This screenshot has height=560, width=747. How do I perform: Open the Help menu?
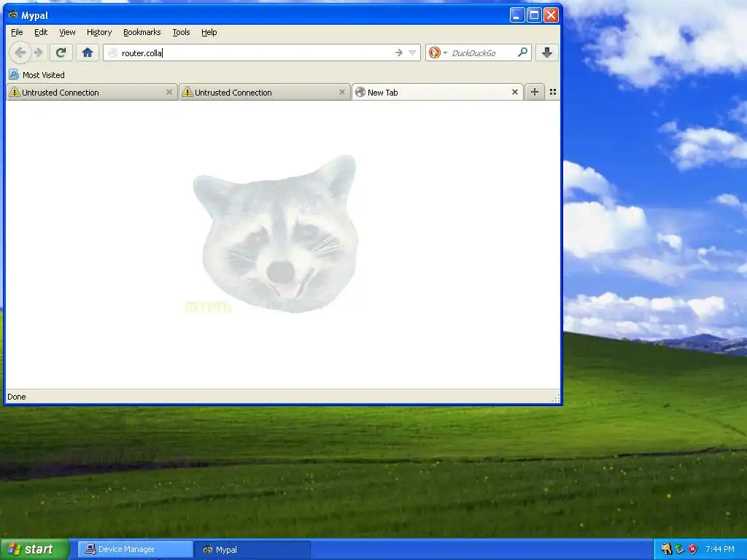[209, 32]
